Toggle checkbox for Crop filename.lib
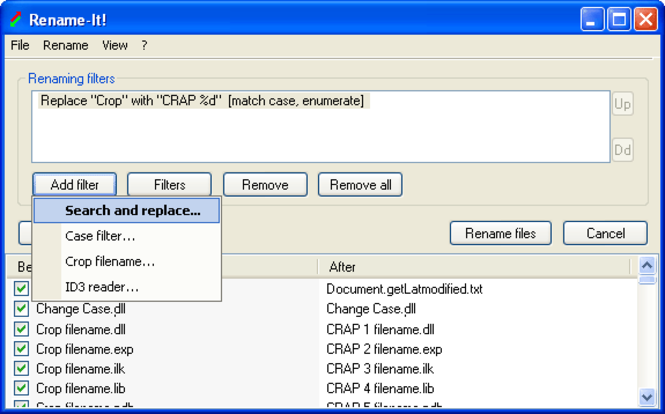Image resolution: width=665 pixels, height=414 pixels. (x=21, y=388)
